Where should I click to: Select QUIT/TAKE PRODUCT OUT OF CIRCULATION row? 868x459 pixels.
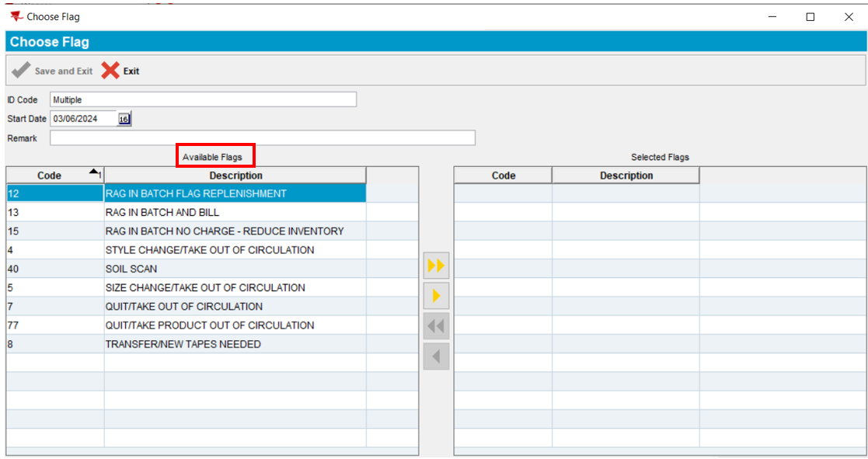pos(209,325)
